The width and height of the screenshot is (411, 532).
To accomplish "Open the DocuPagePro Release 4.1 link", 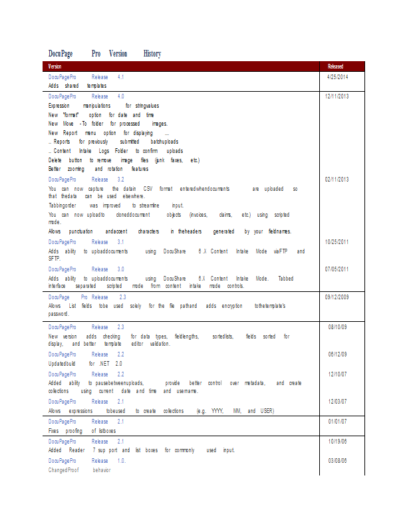I will pos(86,77).
